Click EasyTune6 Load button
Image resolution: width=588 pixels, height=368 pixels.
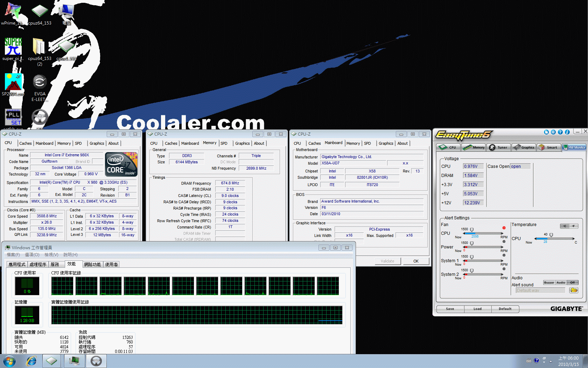[477, 309]
